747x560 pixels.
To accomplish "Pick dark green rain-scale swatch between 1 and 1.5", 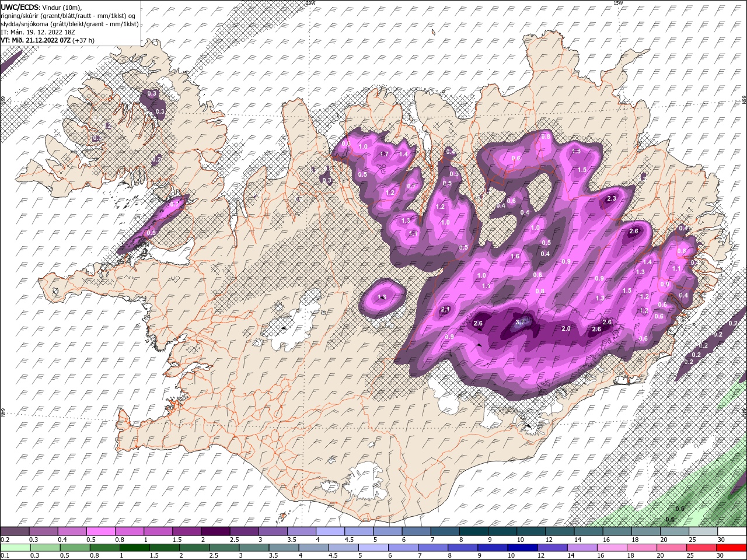I will click(134, 547).
